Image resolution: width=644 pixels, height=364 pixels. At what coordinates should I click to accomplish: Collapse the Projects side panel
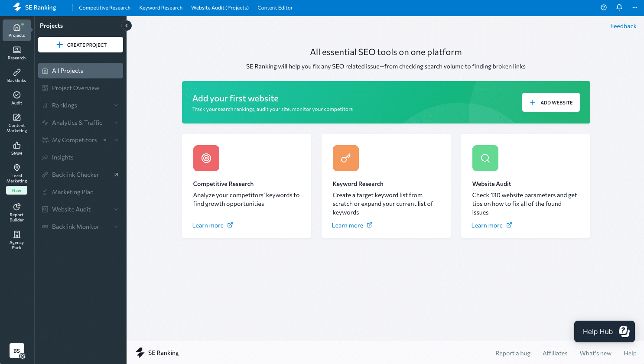pos(127,26)
